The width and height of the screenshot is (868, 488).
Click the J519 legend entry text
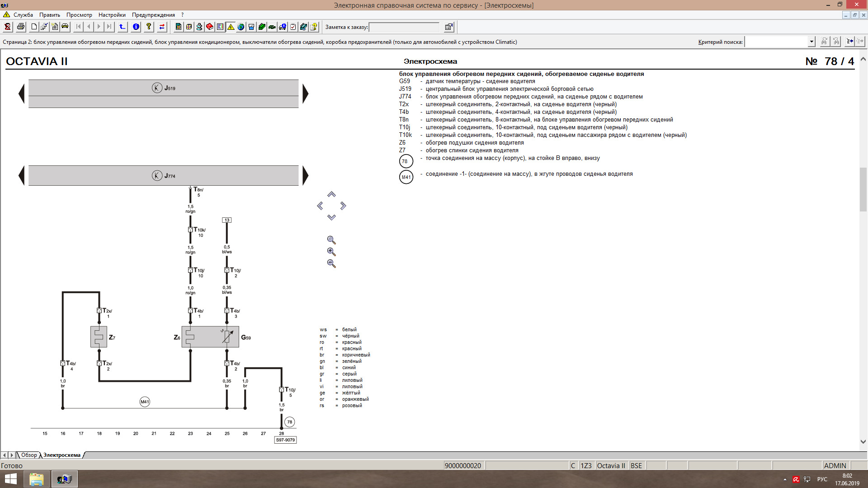point(509,89)
